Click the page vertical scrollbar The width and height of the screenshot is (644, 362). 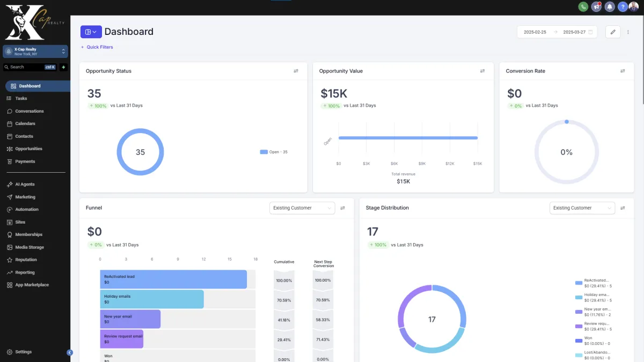coord(642,59)
